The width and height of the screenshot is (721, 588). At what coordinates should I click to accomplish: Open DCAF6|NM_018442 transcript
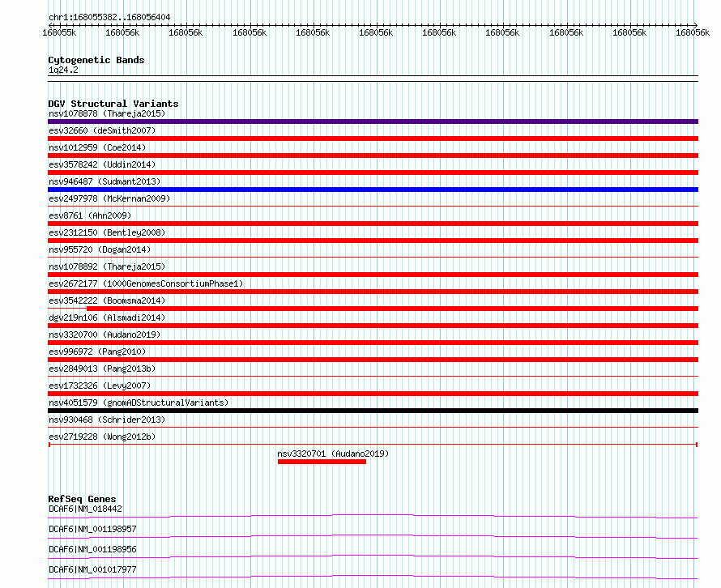[x=86, y=509]
